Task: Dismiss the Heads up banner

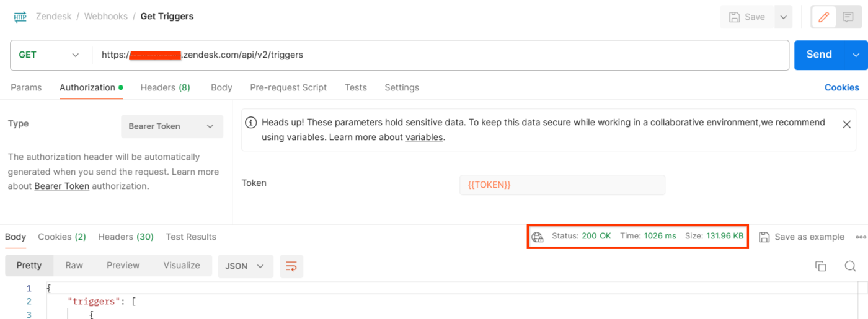Action: (846, 124)
